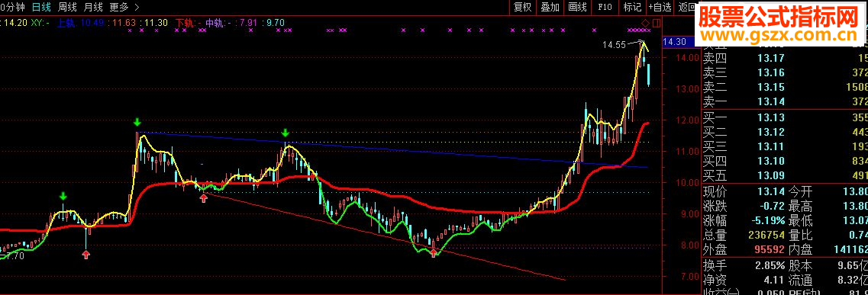The width and height of the screenshot is (868, 295).
Task: Click the 上轨 indicator label
Action: pyautogui.click(x=67, y=23)
